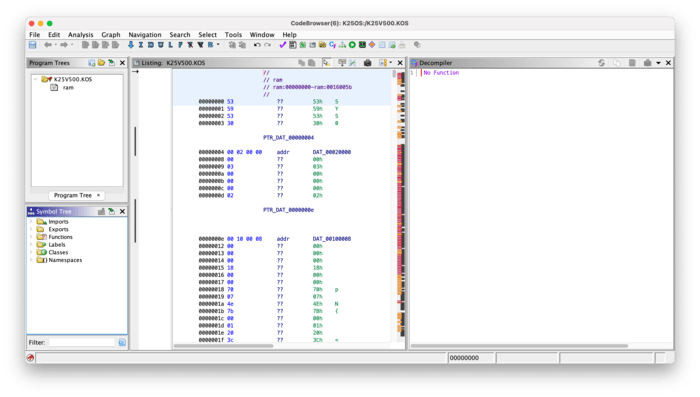Click the blue down-arrow navigation icon

pyautogui.click(x=131, y=45)
